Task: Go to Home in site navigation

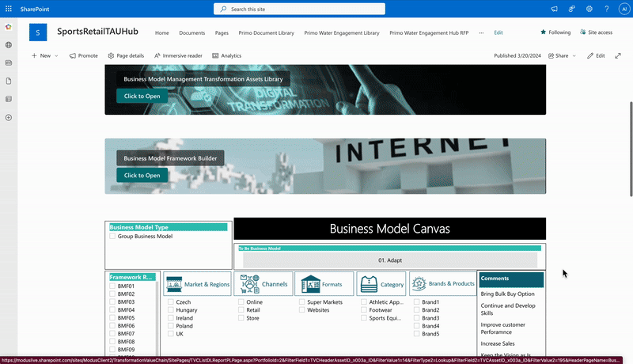Action: pyautogui.click(x=162, y=32)
